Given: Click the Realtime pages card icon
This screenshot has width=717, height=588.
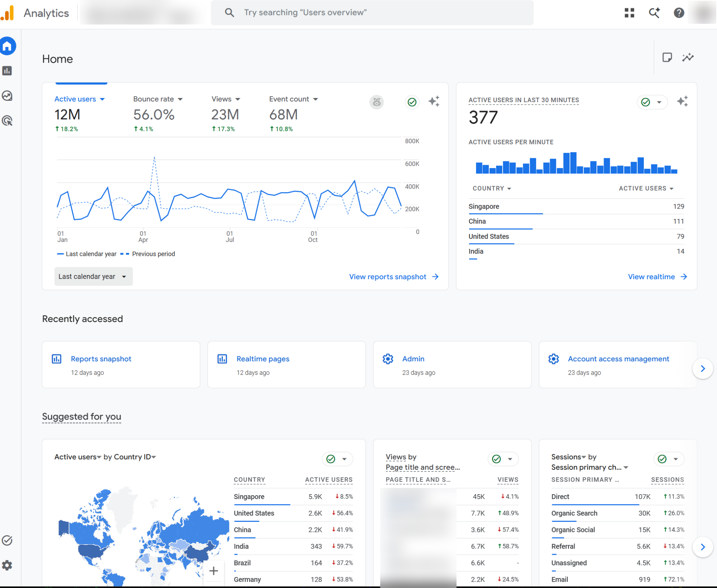Looking at the screenshot, I should (x=222, y=359).
